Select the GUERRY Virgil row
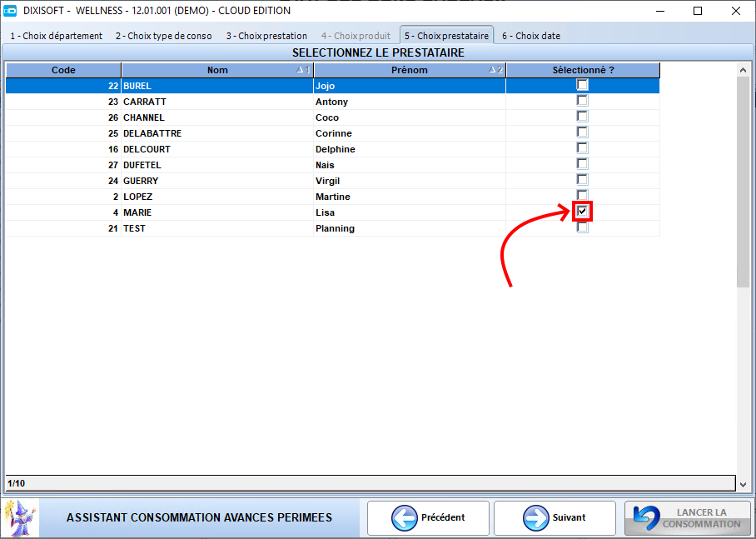This screenshot has width=756, height=539. coord(332,181)
